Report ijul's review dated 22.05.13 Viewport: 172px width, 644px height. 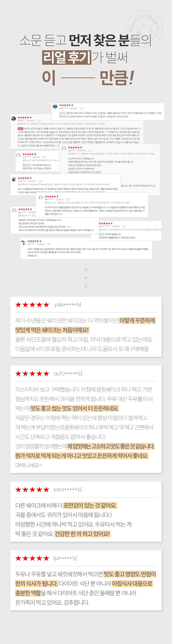coord(49,244)
